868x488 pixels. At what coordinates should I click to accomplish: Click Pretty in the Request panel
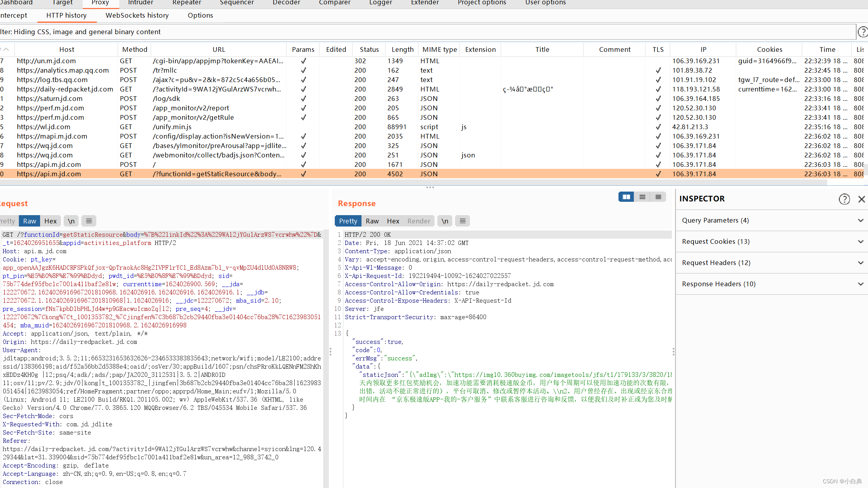(x=8, y=221)
